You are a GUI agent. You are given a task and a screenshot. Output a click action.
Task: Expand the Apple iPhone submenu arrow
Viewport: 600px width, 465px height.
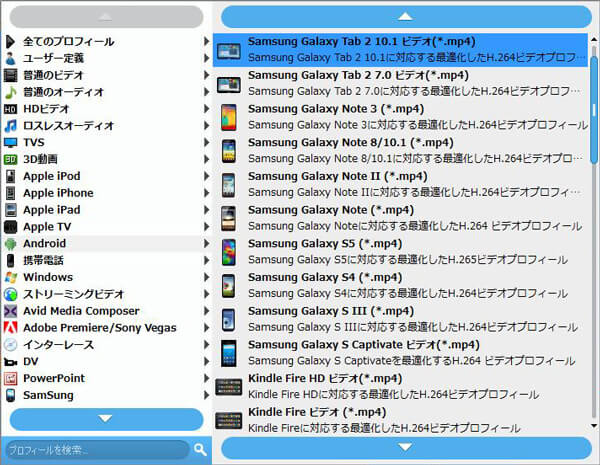pos(206,193)
